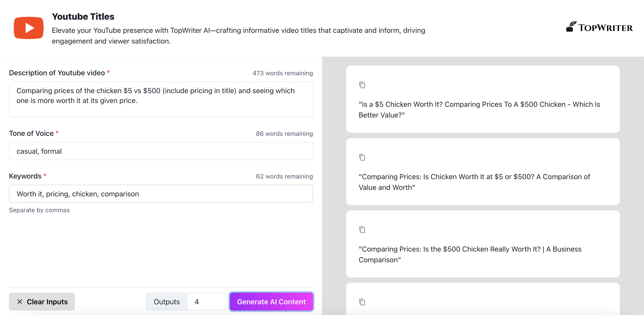Focus the Description of Youtube video textarea
This screenshot has width=644, height=315.
tap(161, 99)
